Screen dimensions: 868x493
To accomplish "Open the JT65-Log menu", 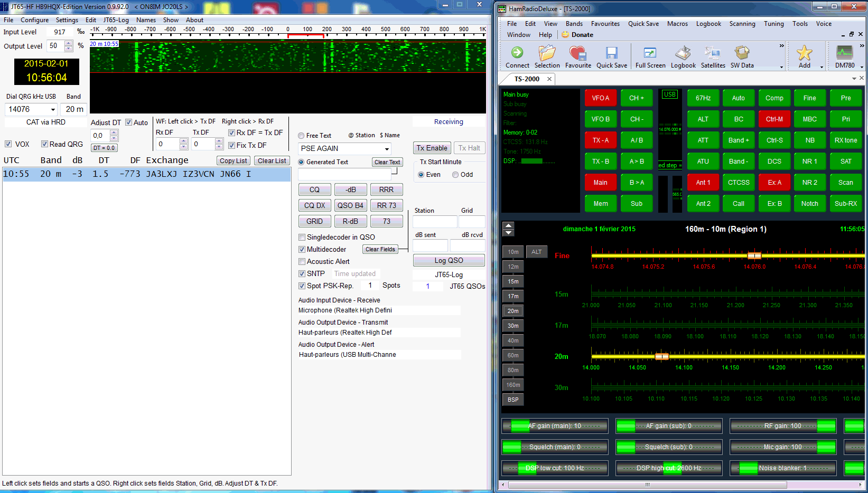I will [116, 20].
